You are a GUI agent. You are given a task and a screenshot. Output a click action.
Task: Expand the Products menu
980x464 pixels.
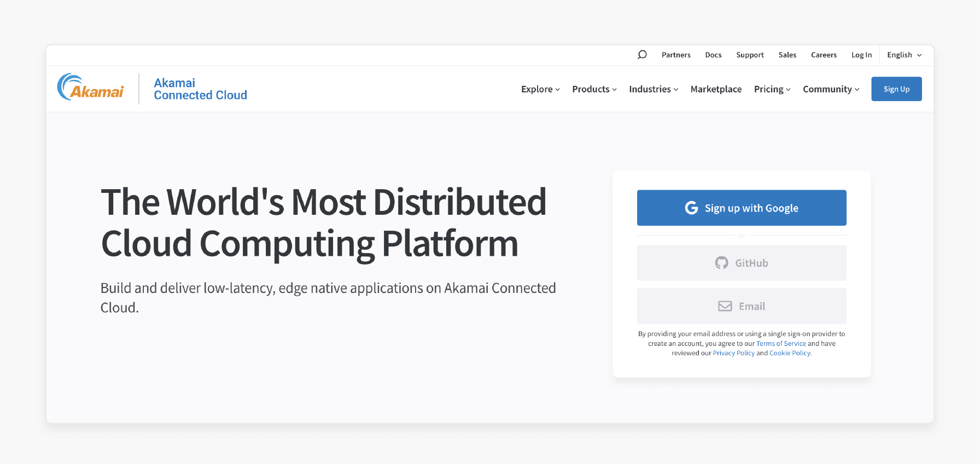594,89
